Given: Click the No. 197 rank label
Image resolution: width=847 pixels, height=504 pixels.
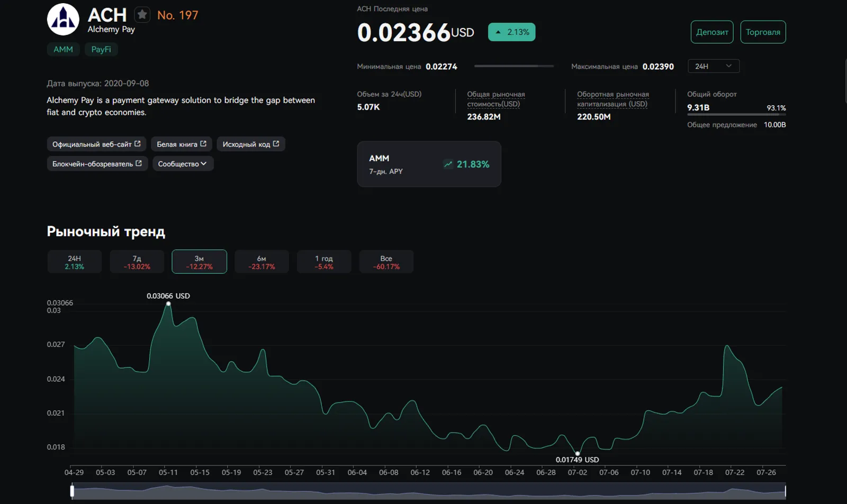Looking at the screenshot, I should pos(178,15).
